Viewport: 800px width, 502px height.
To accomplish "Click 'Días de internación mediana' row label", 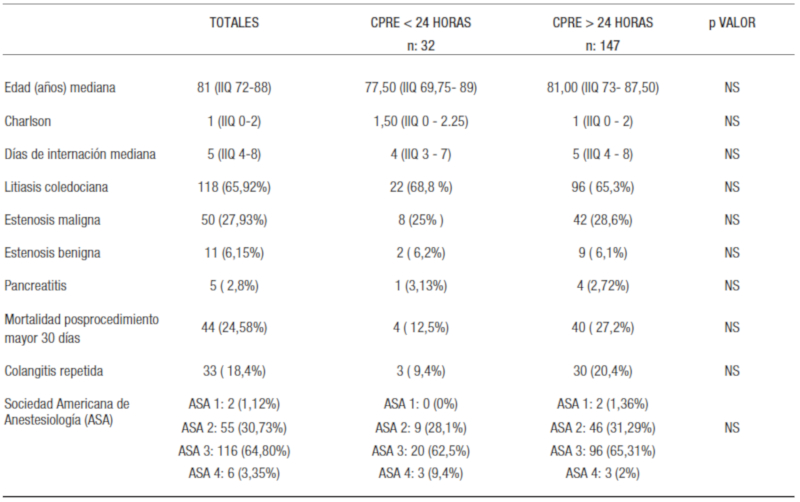I will [x=83, y=154].
